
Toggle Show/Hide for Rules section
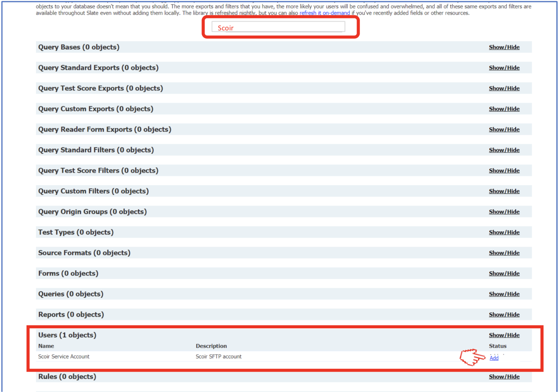tap(504, 377)
